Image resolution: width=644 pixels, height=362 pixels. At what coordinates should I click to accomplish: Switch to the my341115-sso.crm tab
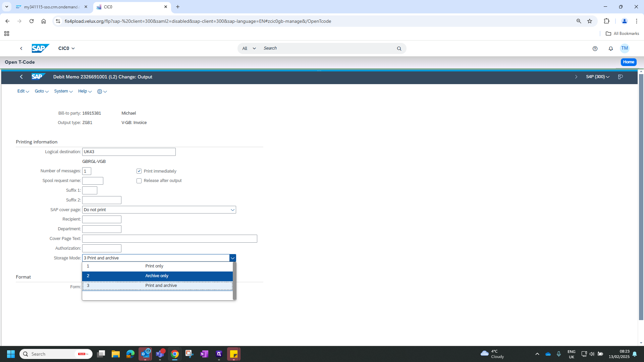52,7
